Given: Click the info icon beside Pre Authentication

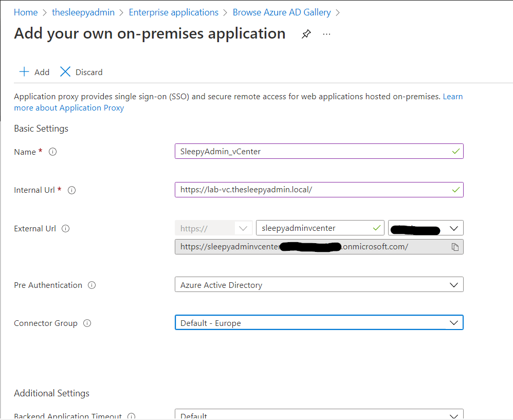Looking at the screenshot, I should point(91,285).
